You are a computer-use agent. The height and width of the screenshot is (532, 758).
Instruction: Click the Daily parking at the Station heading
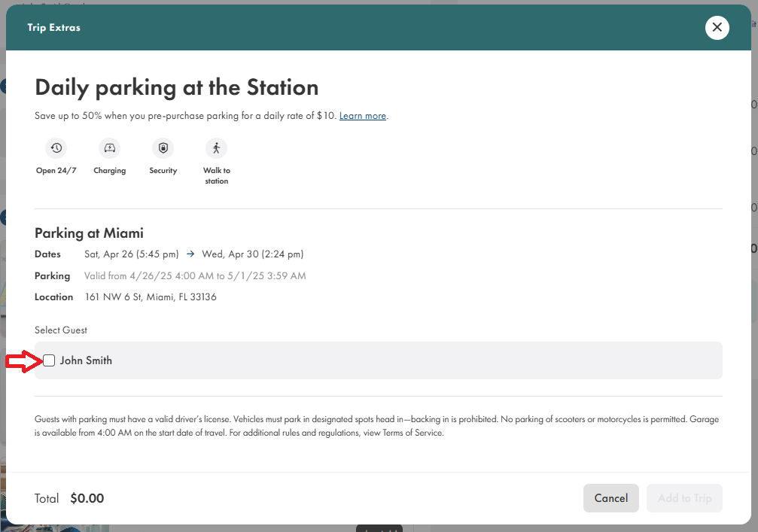pos(177,87)
